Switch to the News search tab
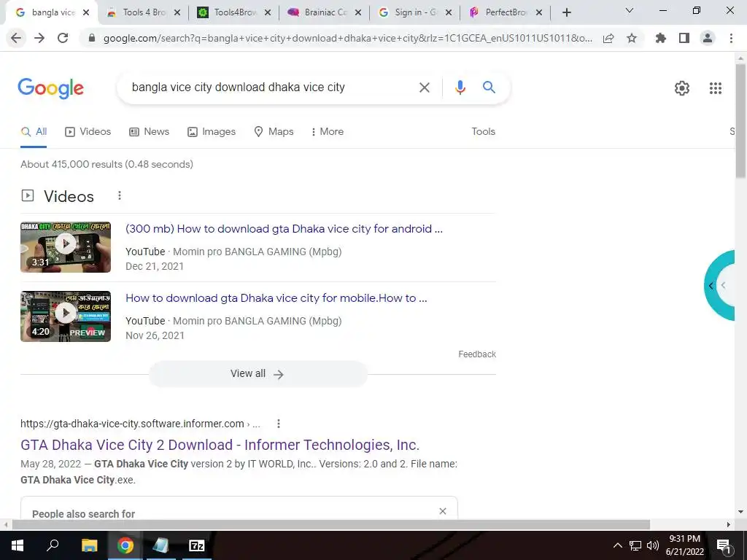The width and height of the screenshot is (747, 560). [x=149, y=132]
